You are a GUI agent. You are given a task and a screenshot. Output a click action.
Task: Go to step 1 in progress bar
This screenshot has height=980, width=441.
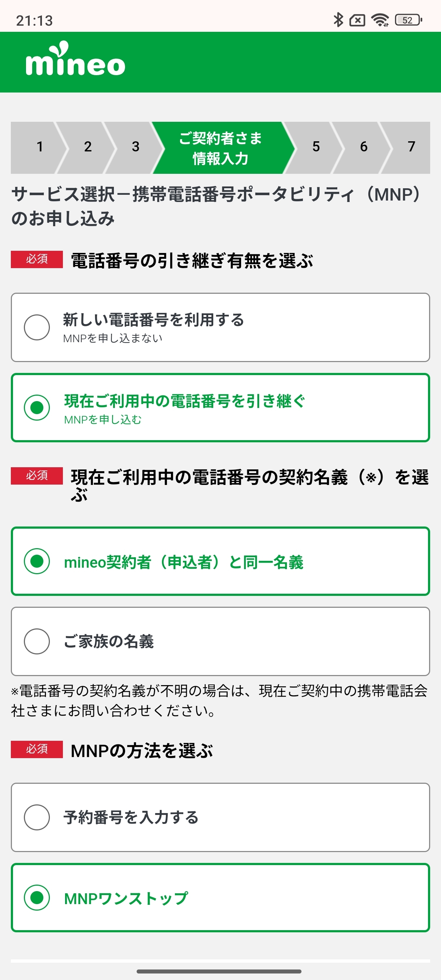click(x=39, y=147)
